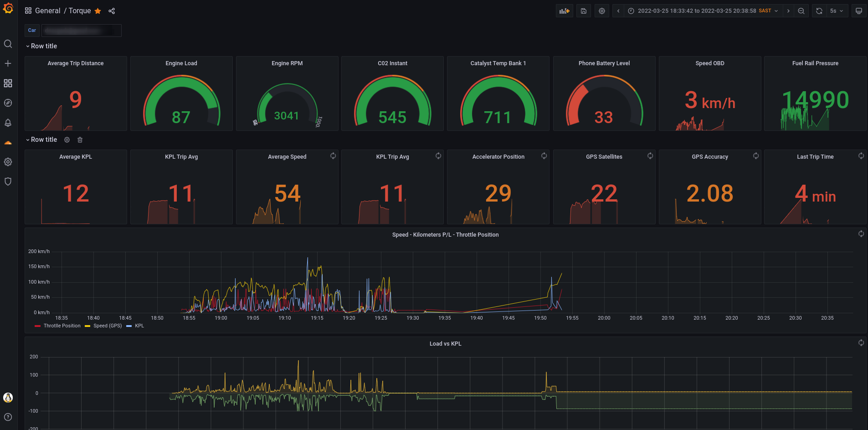Click the blue KPL legend color swatch
This screenshot has width=868, height=430.
(x=129, y=326)
